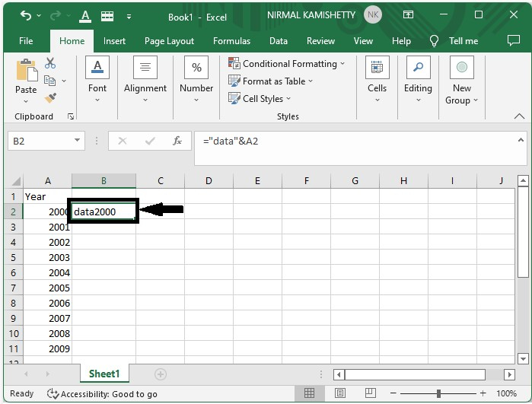
Task: Open the Alignment group button
Action: coord(145,81)
